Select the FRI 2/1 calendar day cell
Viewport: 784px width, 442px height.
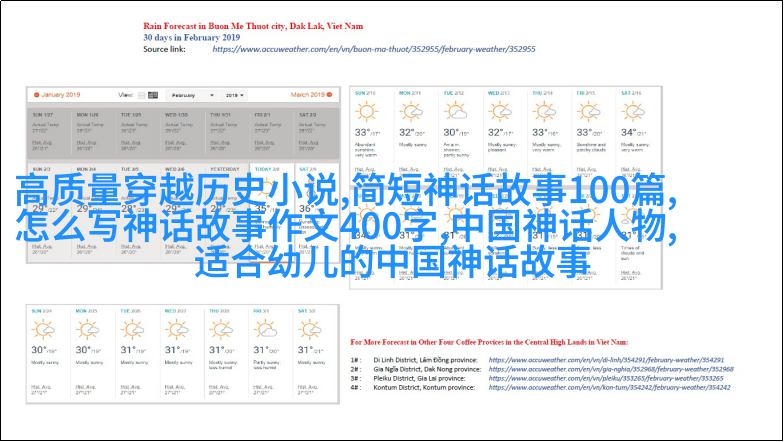(x=272, y=133)
